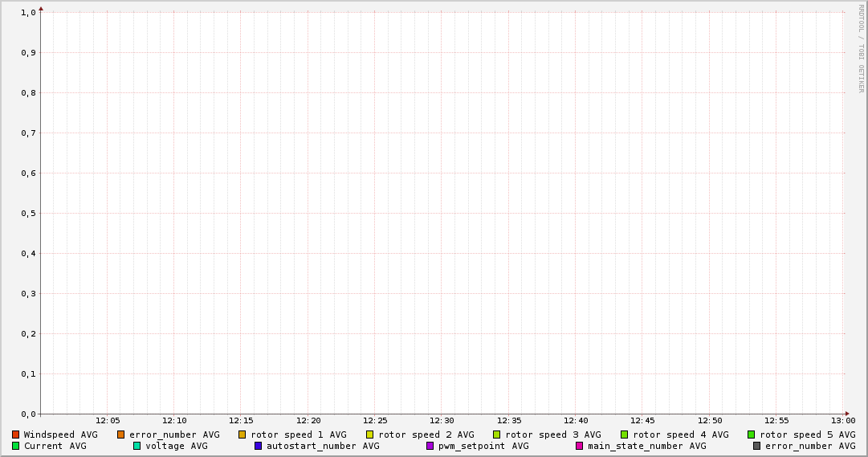
Task: Select the 'rotor speed 4 AVG' label
Action: 681,435
